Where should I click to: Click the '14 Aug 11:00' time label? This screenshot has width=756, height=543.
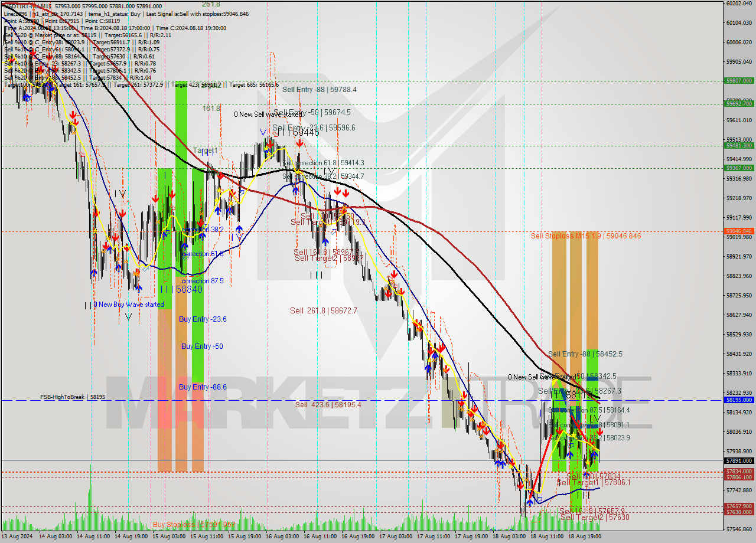(94, 537)
